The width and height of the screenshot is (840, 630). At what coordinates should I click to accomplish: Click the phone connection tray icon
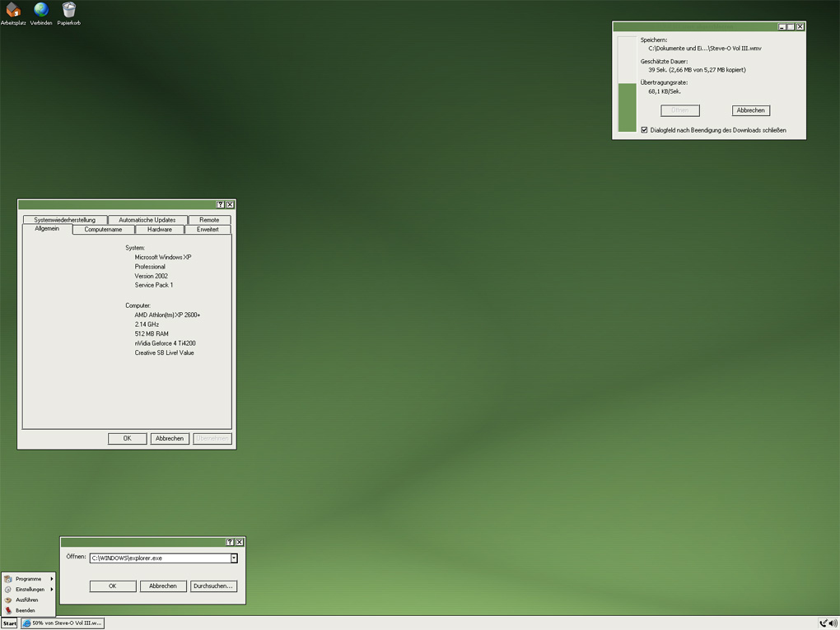tap(823, 623)
